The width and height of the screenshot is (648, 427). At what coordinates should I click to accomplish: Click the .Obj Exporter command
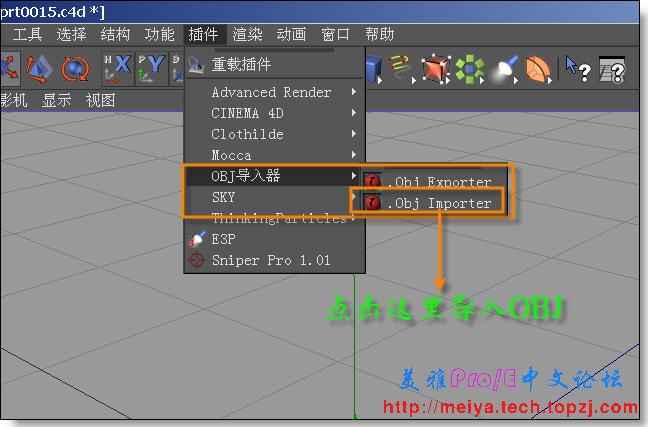tap(434, 181)
